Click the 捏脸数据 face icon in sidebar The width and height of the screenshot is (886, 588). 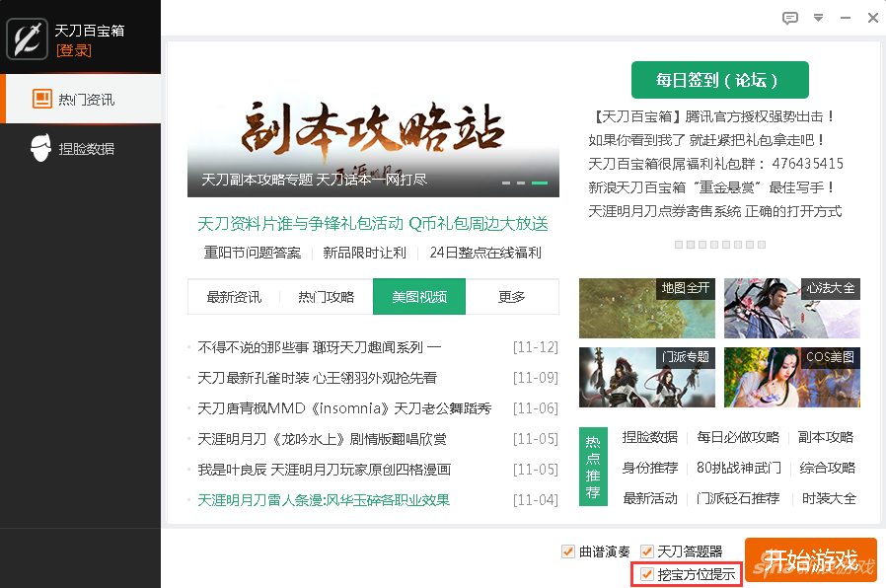pyautogui.click(x=40, y=148)
